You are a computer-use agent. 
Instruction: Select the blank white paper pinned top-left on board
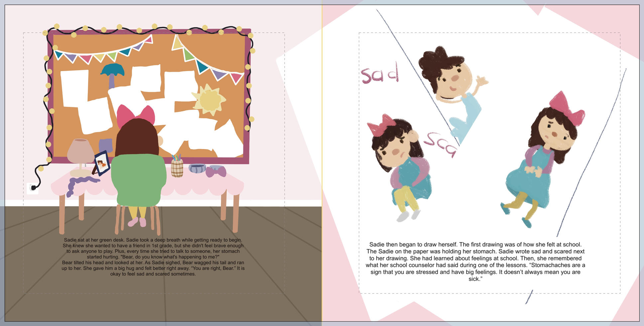[x=75, y=88]
